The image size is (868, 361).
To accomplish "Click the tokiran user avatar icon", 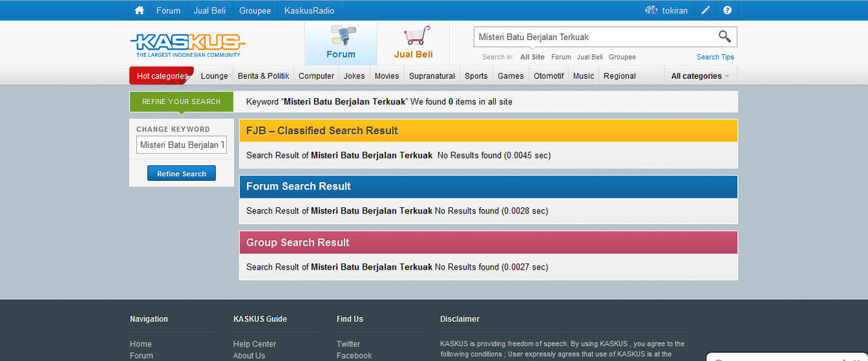I will (x=652, y=10).
